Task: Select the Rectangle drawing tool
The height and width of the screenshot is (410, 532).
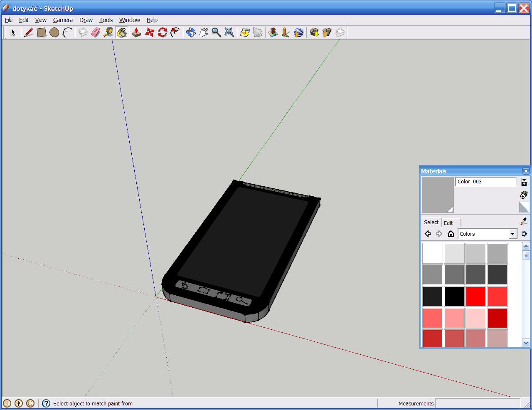Action: 41,32
